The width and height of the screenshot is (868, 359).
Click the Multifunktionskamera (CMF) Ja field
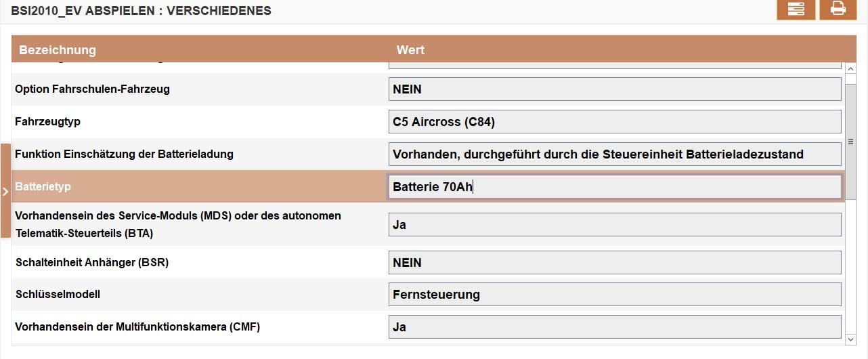pyautogui.click(x=615, y=327)
